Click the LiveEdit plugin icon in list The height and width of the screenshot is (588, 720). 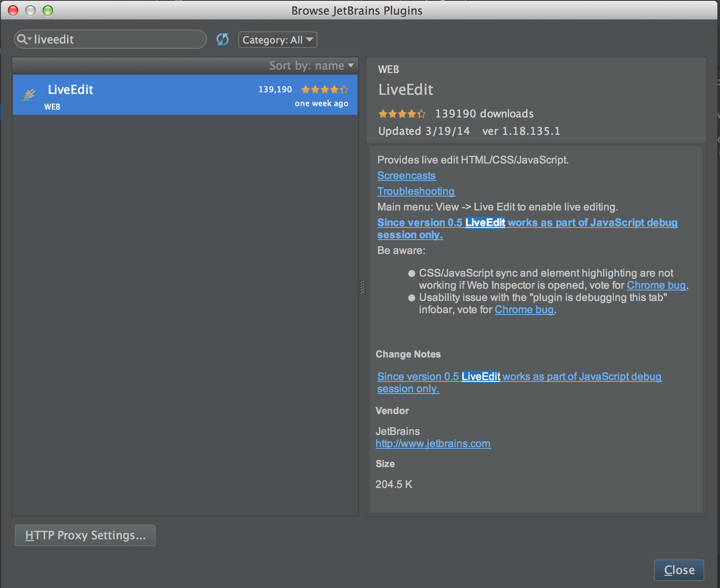point(29,95)
